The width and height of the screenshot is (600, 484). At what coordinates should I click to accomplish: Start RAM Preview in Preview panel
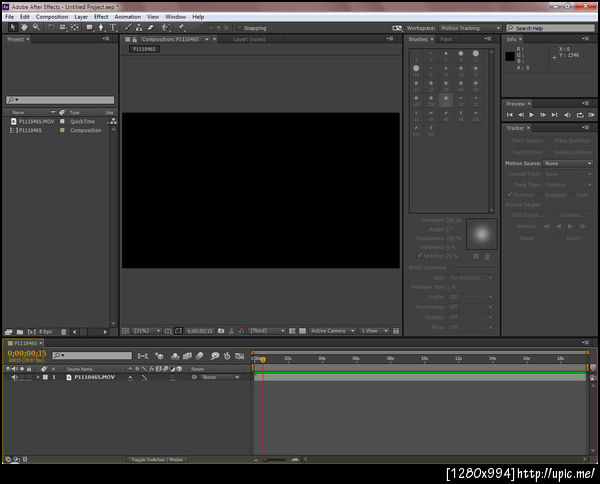(x=592, y=115)
